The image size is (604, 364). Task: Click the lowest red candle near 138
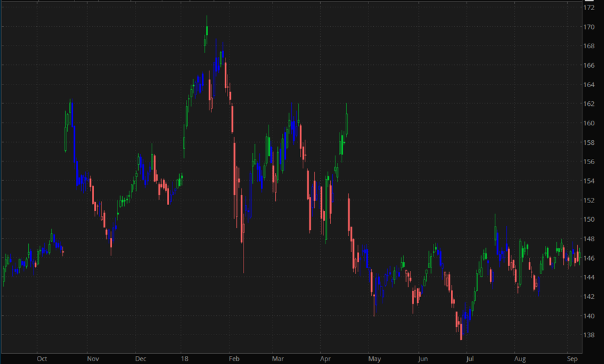[x=461, y=330]
